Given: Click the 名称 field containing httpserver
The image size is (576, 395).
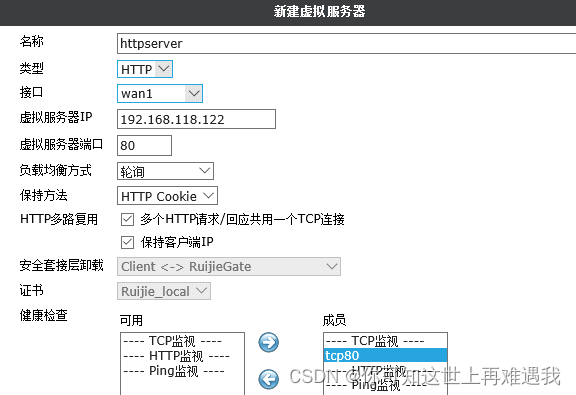Looking at the screenshot, I should pos(346,43).
